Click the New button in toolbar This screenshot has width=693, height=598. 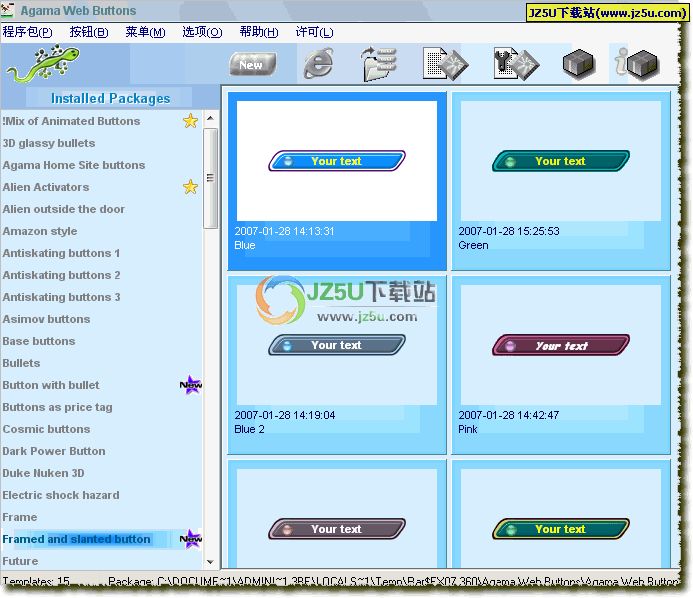coord(253,65)
